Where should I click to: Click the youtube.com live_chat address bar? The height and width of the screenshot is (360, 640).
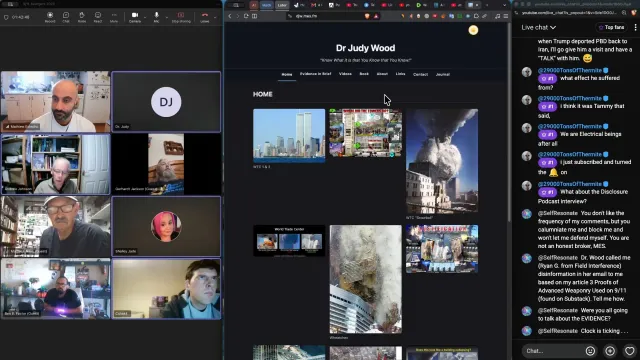pyautogui.click(x=569, y=13)
